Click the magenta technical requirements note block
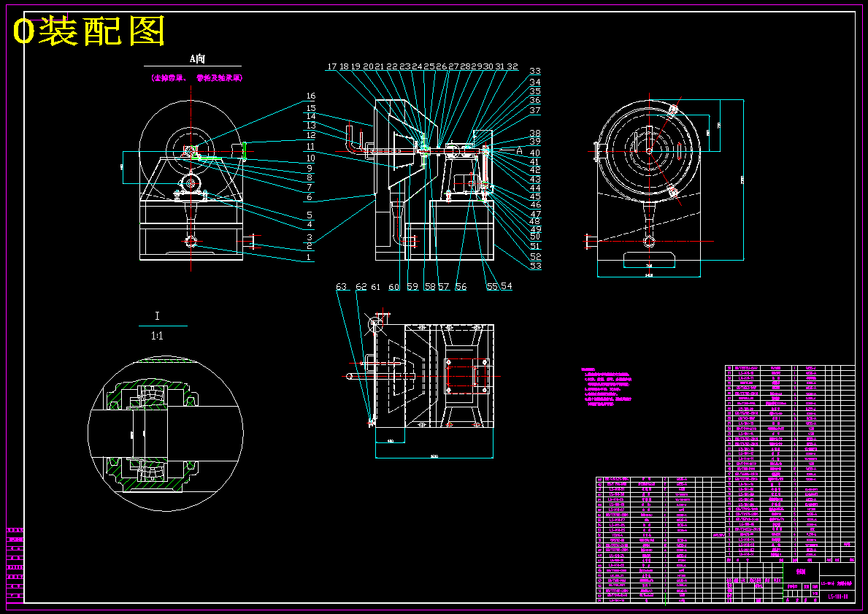 tap(606, 386)
